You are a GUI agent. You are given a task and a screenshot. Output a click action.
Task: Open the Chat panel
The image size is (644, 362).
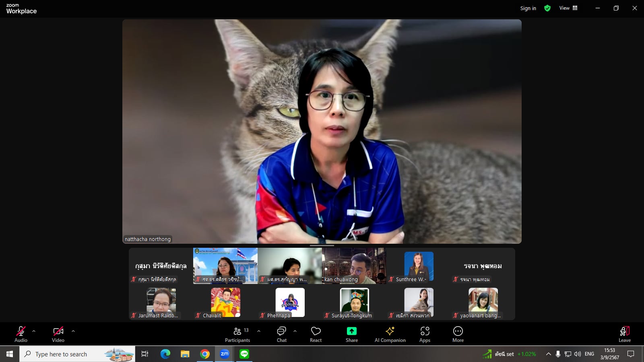[281, 334]
